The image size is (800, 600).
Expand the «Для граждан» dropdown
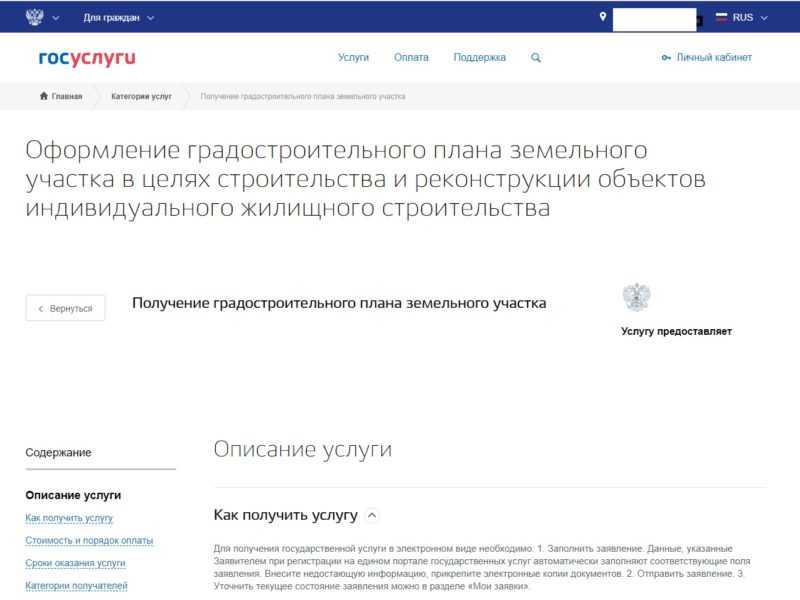[118, 17]
